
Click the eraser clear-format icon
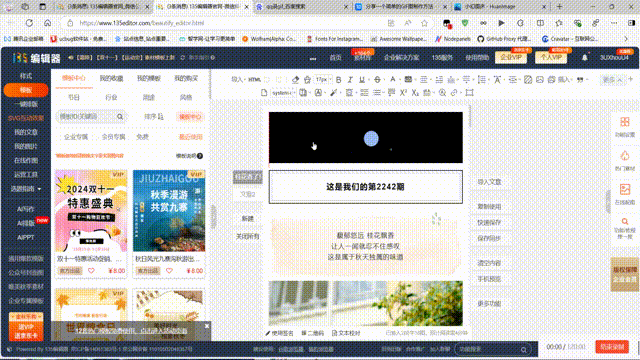click(x=296, y=80)
